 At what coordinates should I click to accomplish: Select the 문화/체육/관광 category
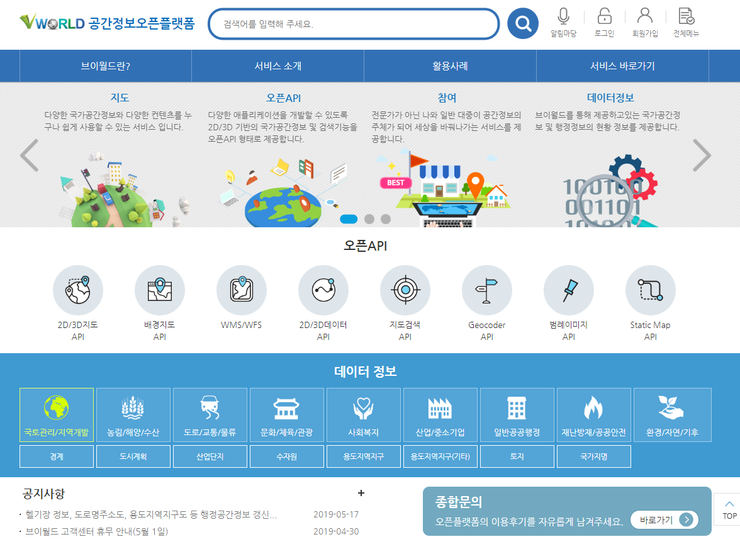(287, 415)
